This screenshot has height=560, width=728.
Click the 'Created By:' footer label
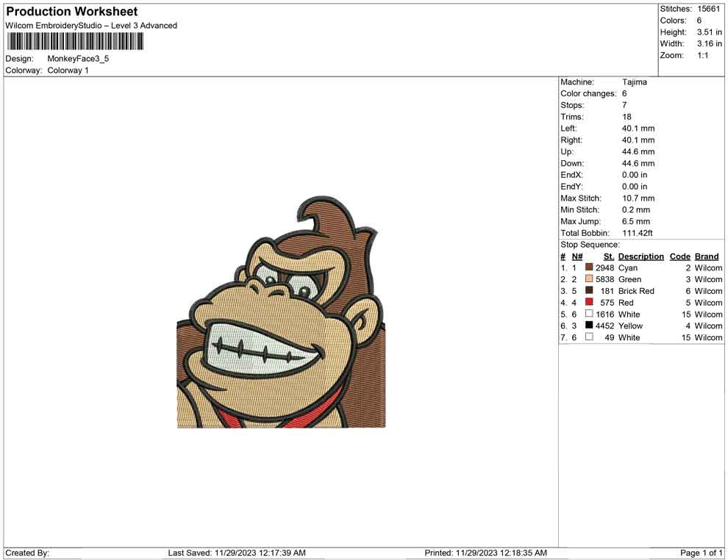coord(27,553)
